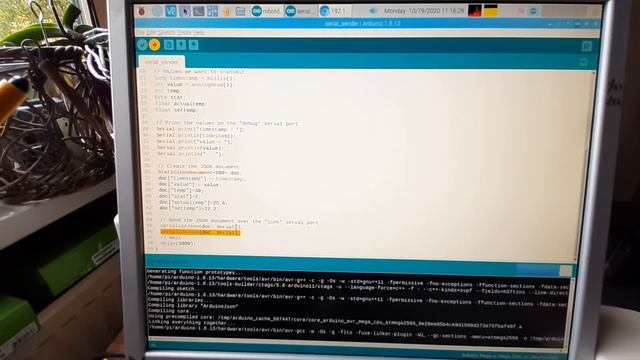This screenshot has height=360, width=640.
Task: Switch to the robotd taskbar window
Action: pos(266,11)
